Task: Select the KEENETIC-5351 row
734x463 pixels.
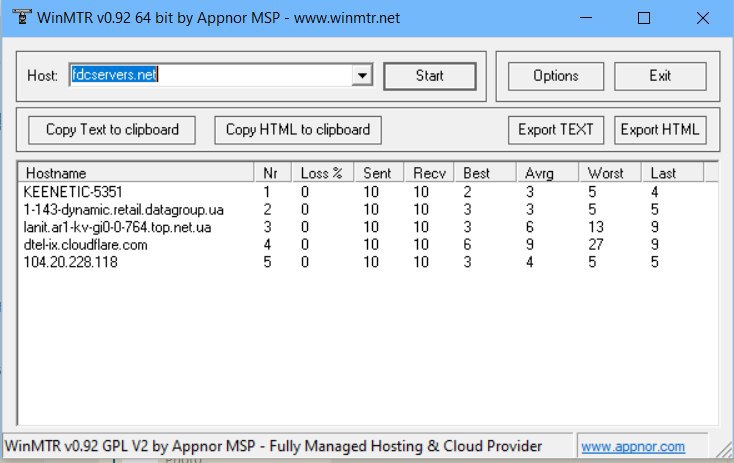Action: 367,192
